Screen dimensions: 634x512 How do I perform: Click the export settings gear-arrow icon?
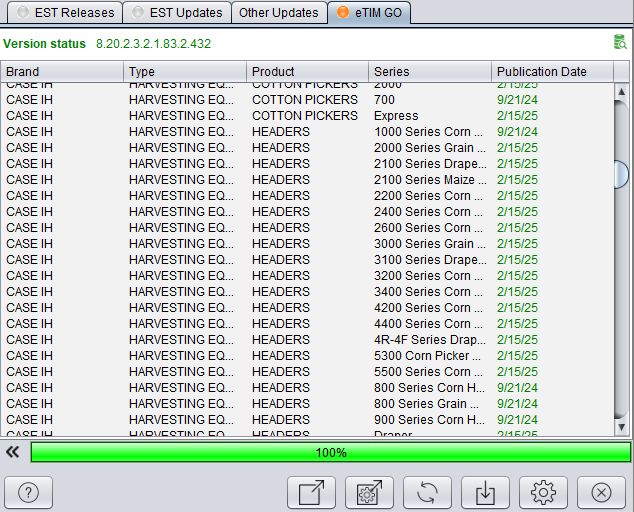pyautogui.click(x=369, y=493)
